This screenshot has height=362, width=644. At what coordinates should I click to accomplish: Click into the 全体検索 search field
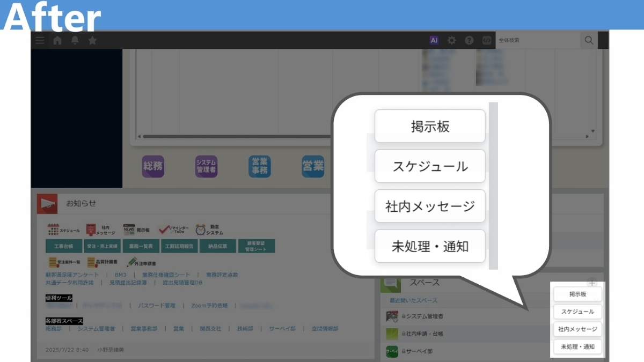(538, 40)
